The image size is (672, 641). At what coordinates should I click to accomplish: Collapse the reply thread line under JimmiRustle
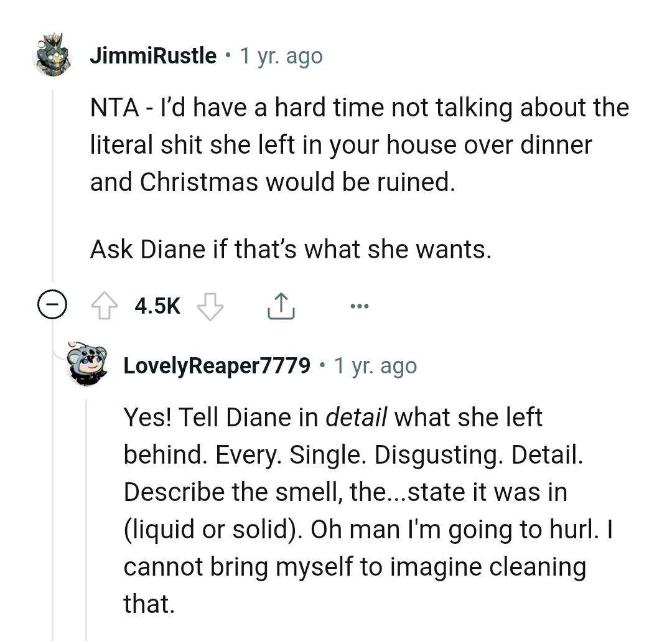[53, 305]
